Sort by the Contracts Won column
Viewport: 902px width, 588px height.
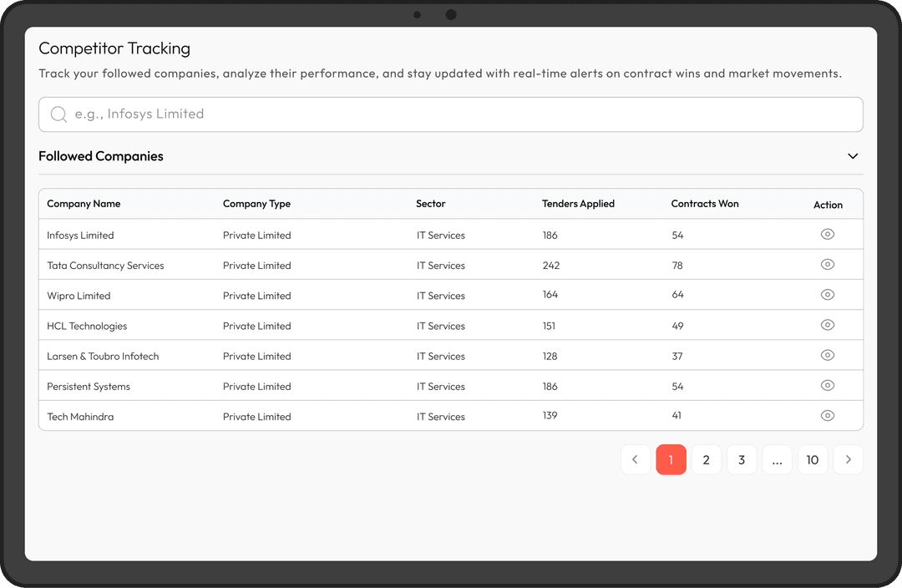tap(704, 203)
